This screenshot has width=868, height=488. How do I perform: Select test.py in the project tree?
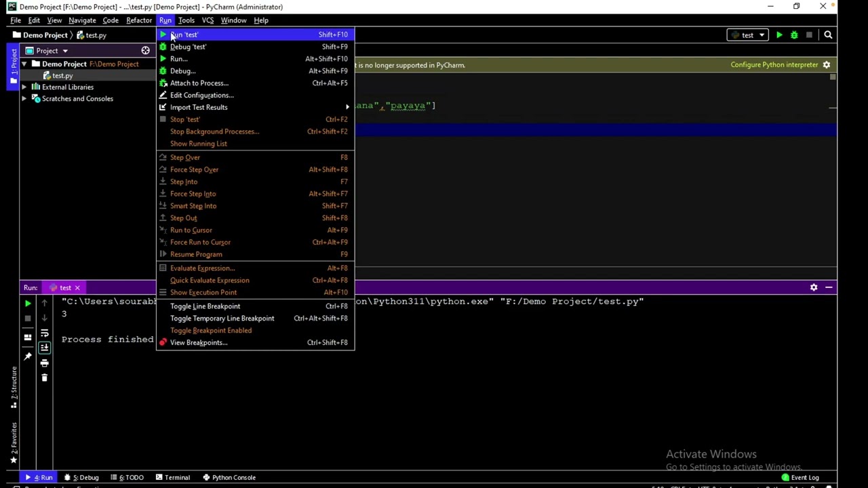pos(62,76)
